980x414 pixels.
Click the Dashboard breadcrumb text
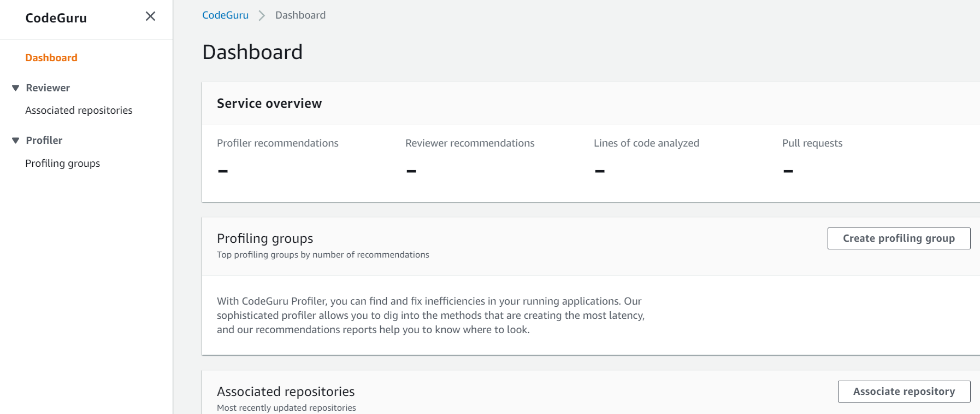pyautogui.click(x=300, y=15)
